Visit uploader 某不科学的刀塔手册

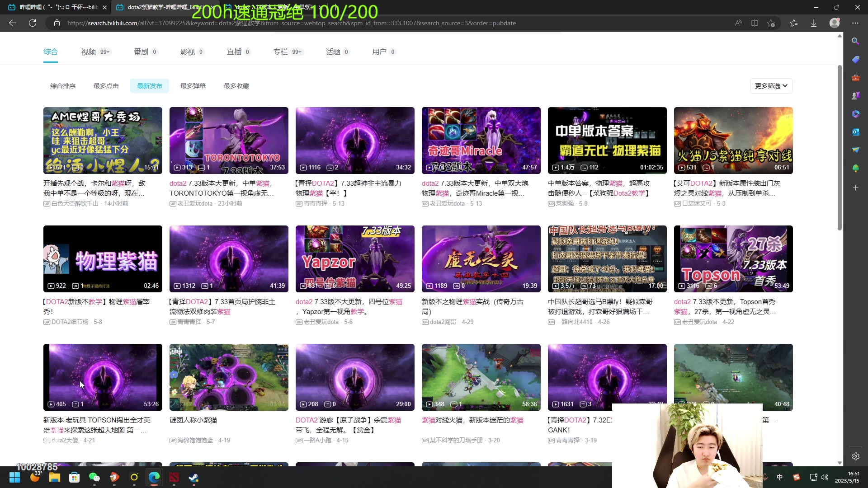tap(456, 441)
